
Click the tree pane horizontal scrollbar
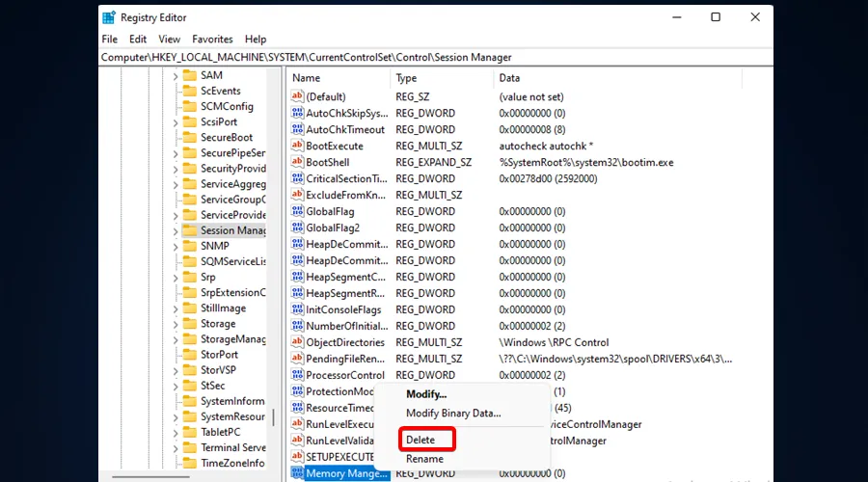tap(151, 476)
